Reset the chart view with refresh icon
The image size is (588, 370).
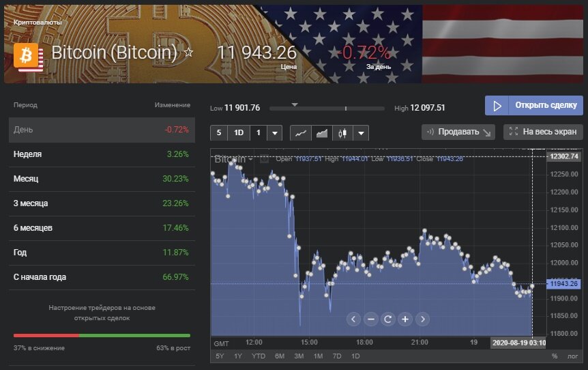(x=387, y=319)
